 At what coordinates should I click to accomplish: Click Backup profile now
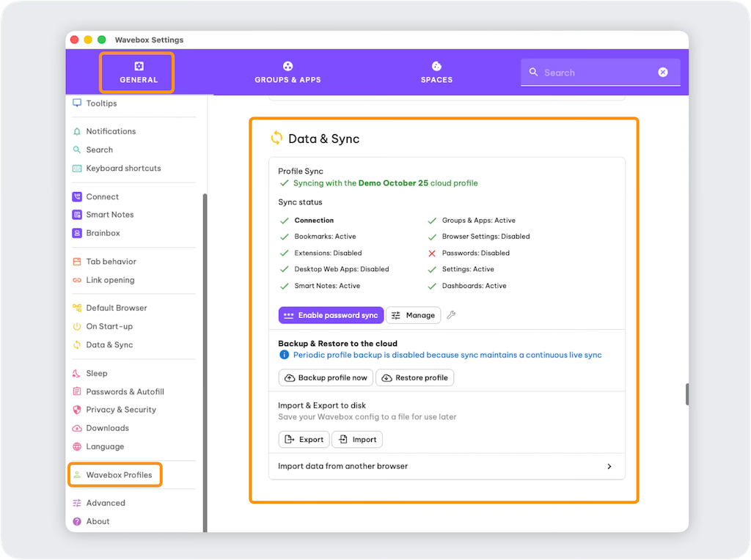[x=326, y=377]
